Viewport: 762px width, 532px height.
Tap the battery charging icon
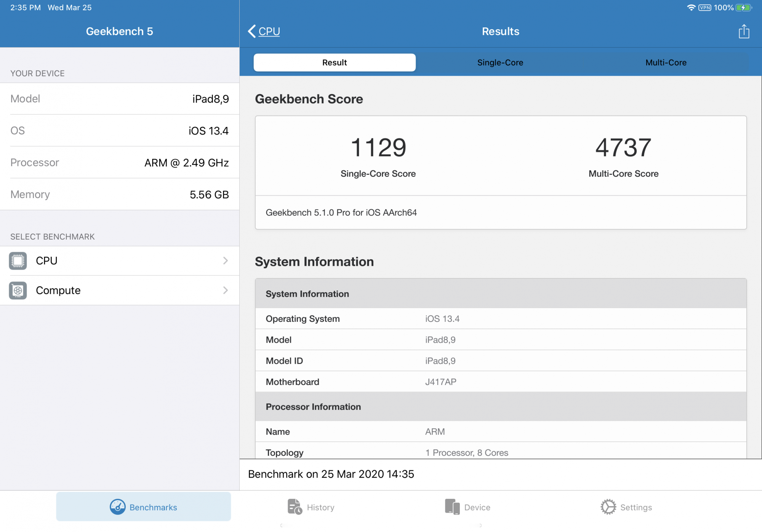744,8
